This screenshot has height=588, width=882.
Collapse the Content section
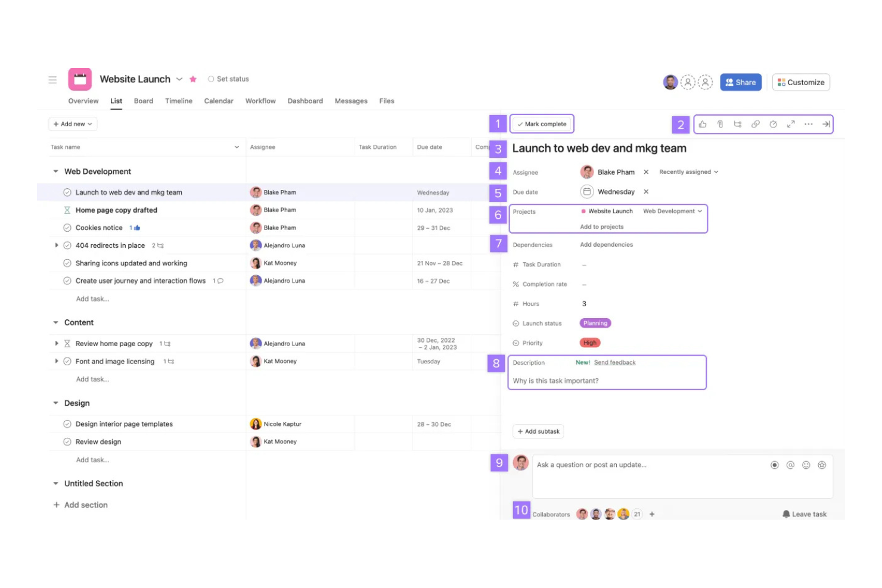tap(55, 322)
